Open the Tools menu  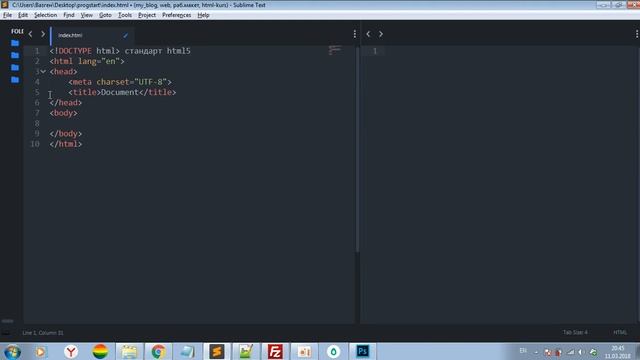125,15
